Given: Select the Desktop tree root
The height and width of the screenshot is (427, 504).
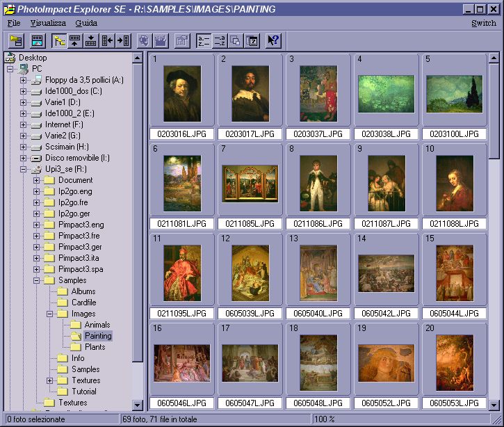Looking at the screenshot, I should click(x=33, y=58).
